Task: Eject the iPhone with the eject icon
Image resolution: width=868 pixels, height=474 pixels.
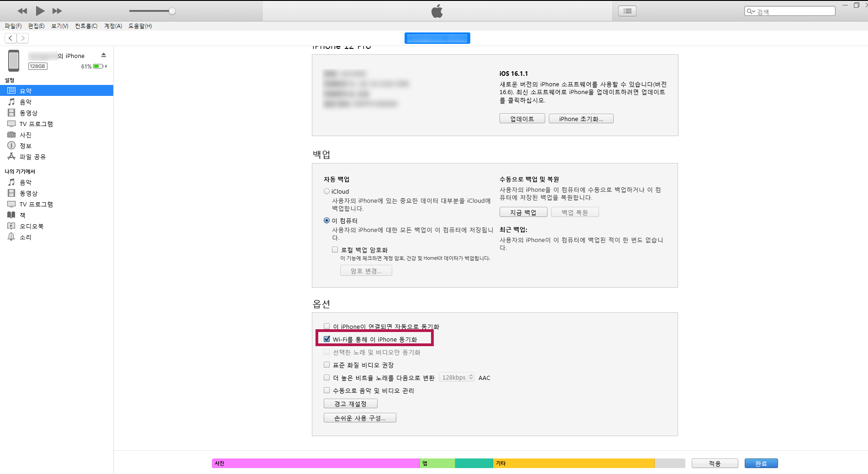Action: pos(104,55)
